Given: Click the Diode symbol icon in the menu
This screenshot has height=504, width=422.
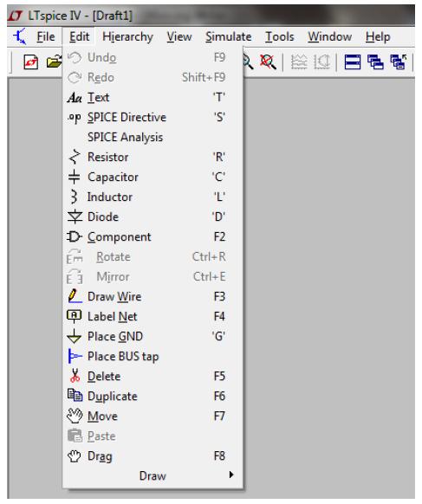Looking at the screenshot, I should (75, 217).
